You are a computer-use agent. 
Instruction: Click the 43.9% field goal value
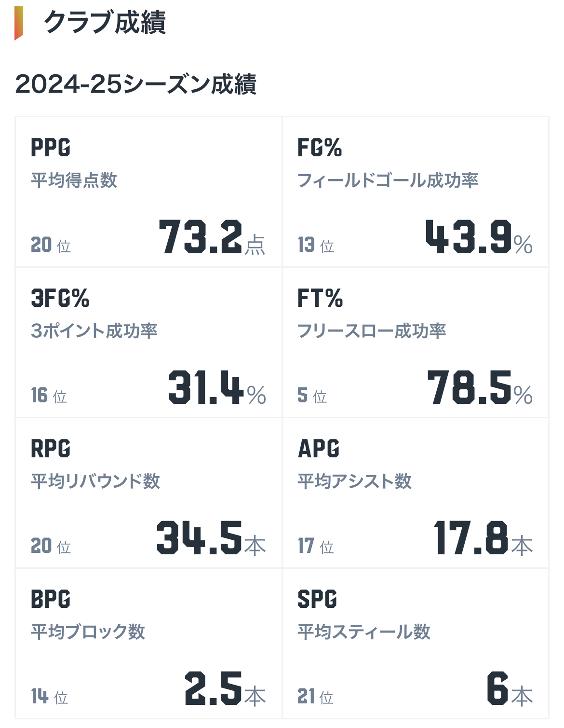coord(479,237)
